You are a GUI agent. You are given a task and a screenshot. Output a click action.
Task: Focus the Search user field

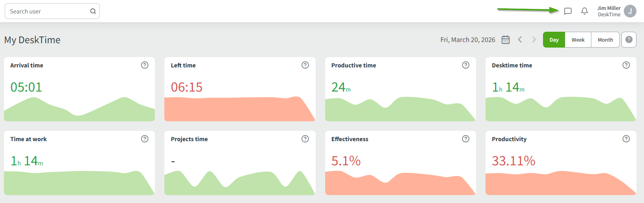(48, 11)
